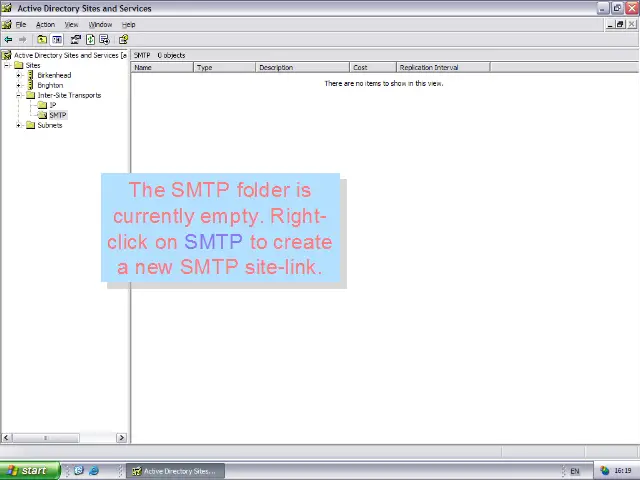Image resolution: width=640 pixels, height=480 pixels.
Task: Click the Sites folder icon
Action: (19, 65)
